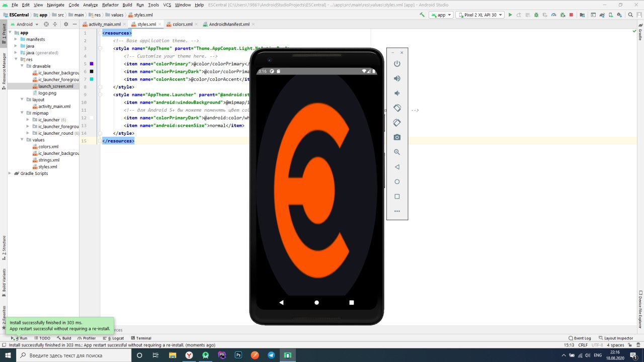This screenshot has height=362, width=644.
Task: Collapse the res folder in project tree
Action: pos(17,59)
